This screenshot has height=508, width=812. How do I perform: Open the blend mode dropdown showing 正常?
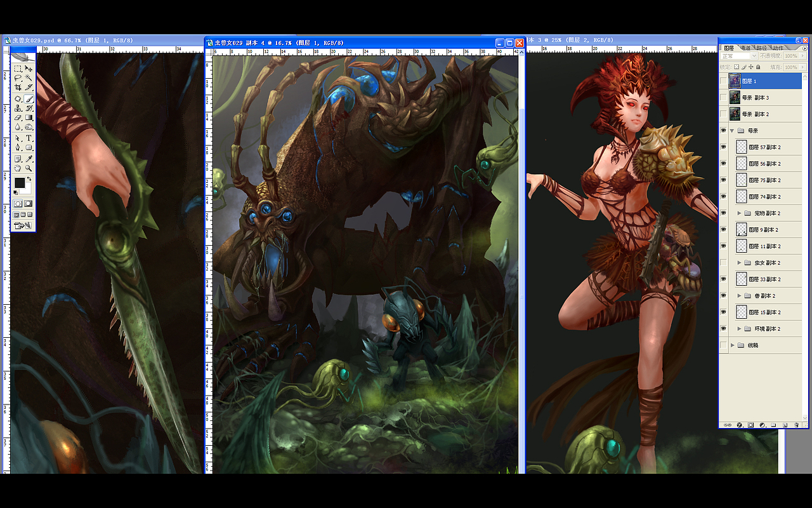tap(739, 57)
